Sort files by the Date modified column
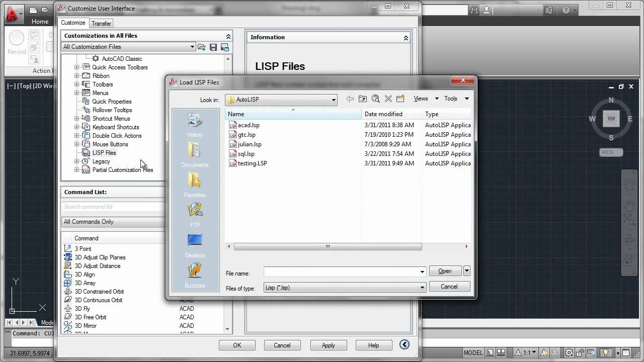The height and width of the screenshot is (362, 644). pyautogui.click(x=391, y=114)
